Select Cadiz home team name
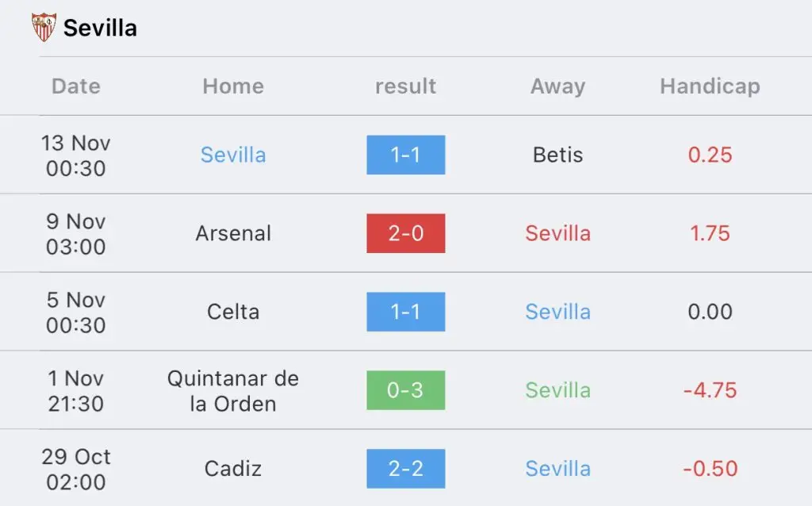Screen dimensions: 812x506 pyautogui.click(x=233, y=469)
